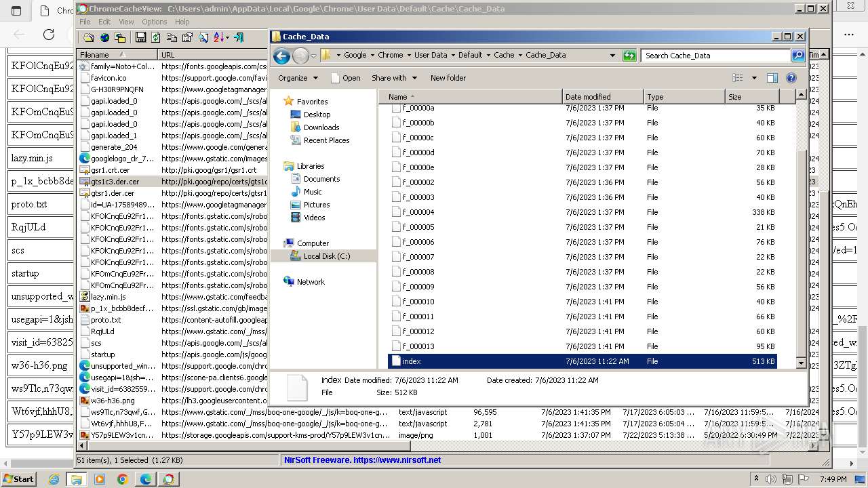The height and width of the screenshot is (488, 868).
Task: Click the User Data breadcrumb segment
Action: click(431, 56)
